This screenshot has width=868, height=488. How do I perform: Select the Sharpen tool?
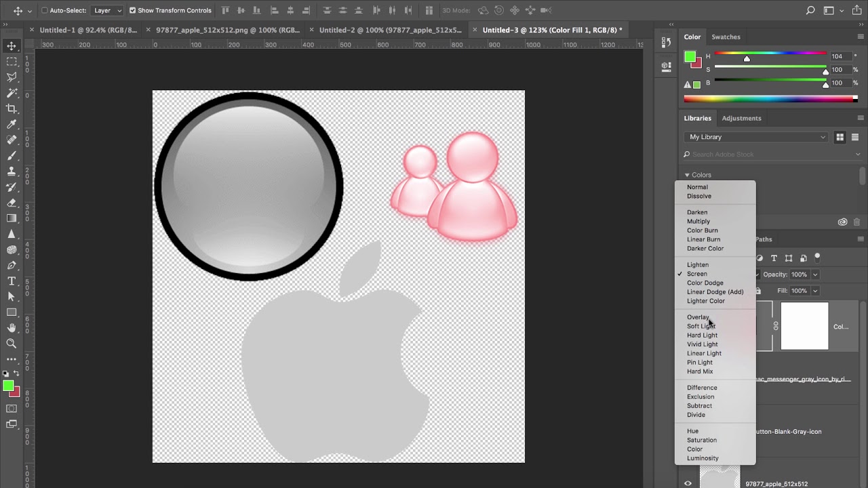click(12, 234)
